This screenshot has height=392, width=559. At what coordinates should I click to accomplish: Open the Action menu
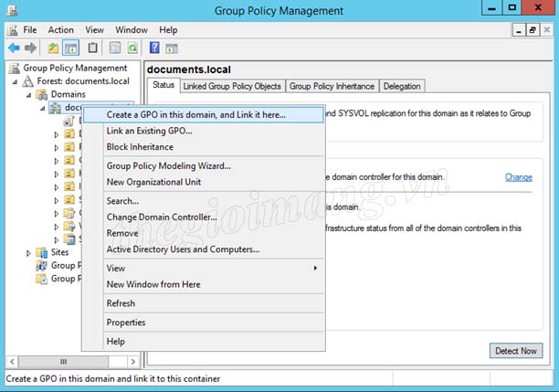tap(61, 30)
